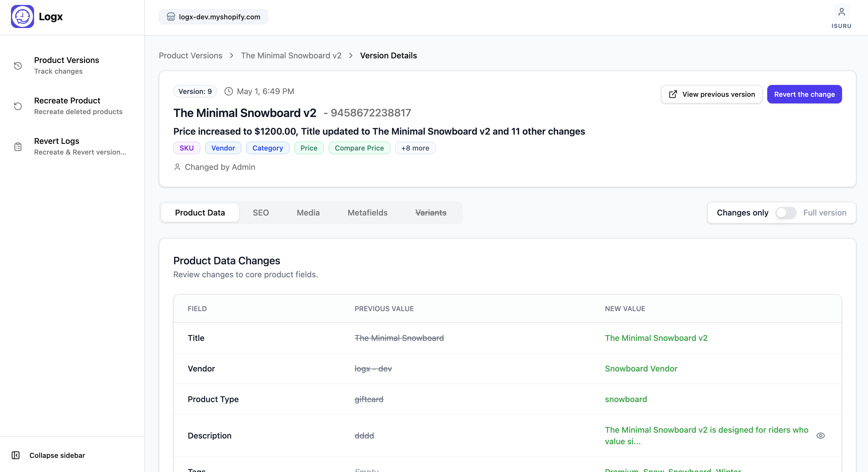Click the Version: 9 badge
This screenshot has width=868, height=472.
click(x=195, y=91)
